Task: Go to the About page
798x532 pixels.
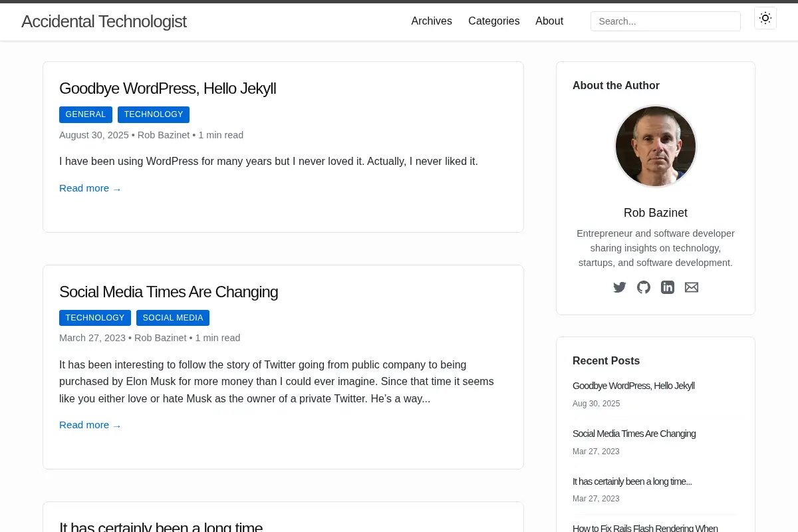Action: (549, 21)
